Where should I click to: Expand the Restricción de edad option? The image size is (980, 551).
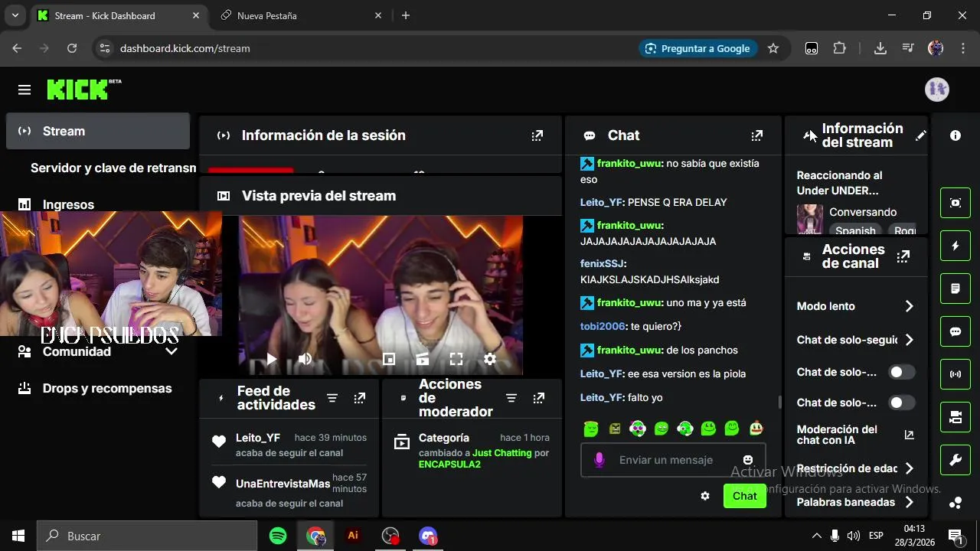click(x=909, y=468)
